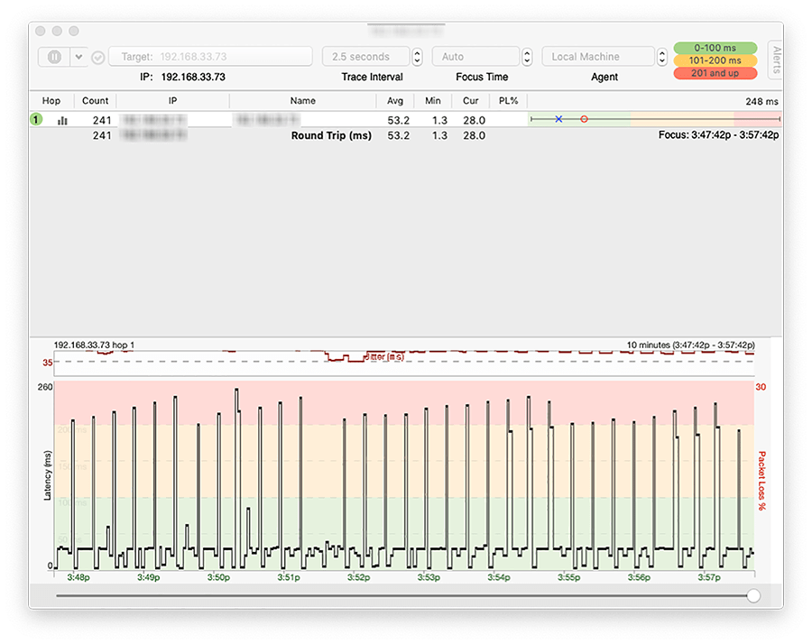
Task: Select the green hop number 1 badge
Action: coord(36,118)
